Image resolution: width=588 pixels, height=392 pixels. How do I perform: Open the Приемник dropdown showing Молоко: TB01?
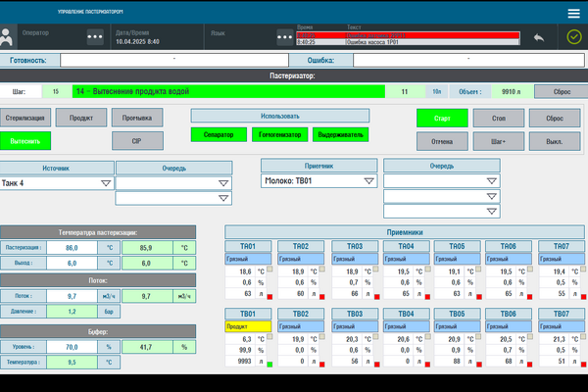tap(319, 180)
